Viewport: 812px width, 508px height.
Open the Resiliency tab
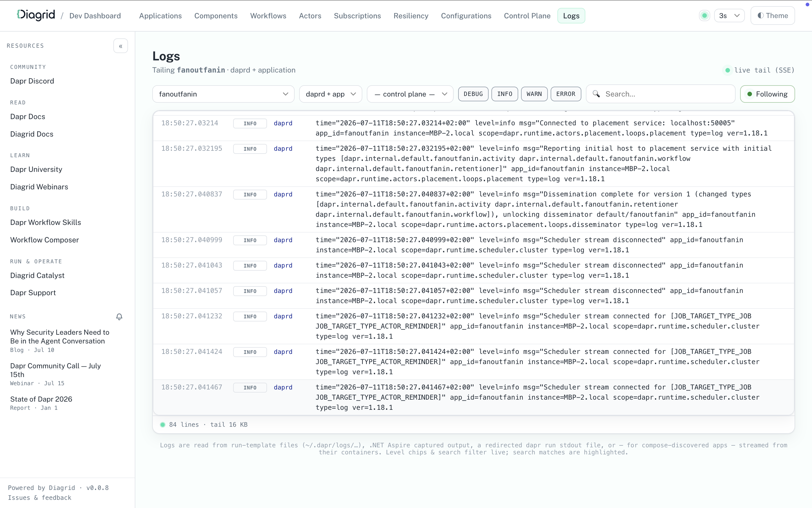[x=411, y=16]
